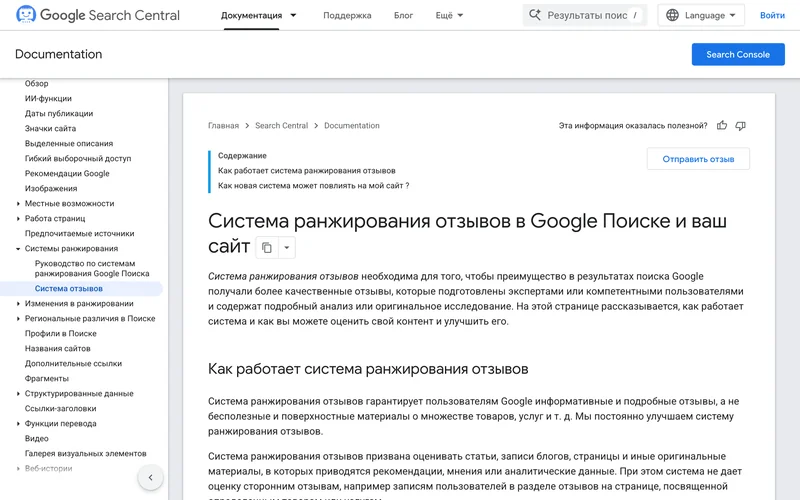Open Галерея визуальных элементов item

point(85,454)
